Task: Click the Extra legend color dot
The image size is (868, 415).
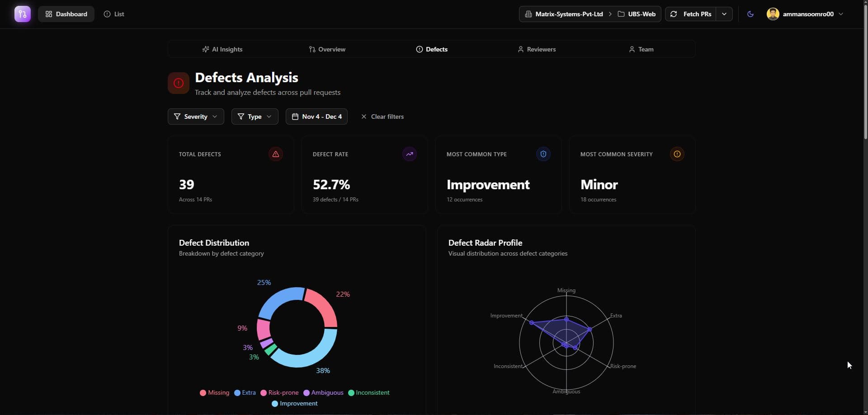Action: (x=237, y=393)
